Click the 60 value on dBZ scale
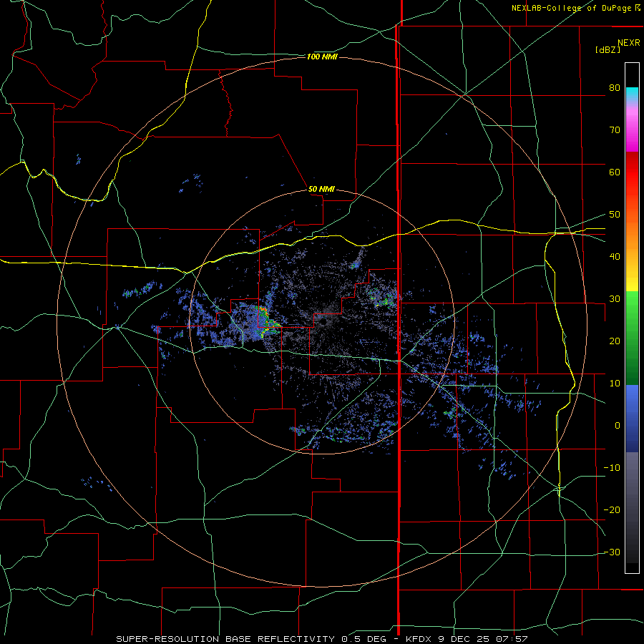This screenshot has height=644, width=644. (615, 172)
